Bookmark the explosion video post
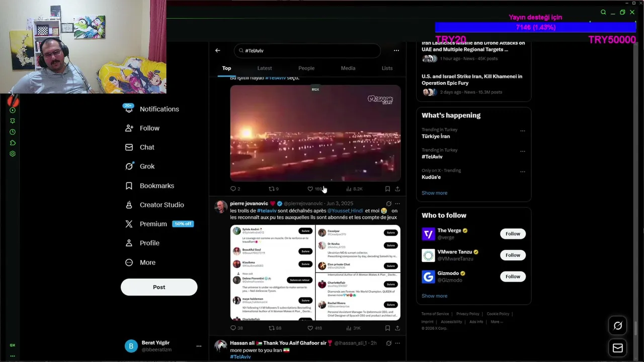Screen dimensions: 644x362 (387, 189)
